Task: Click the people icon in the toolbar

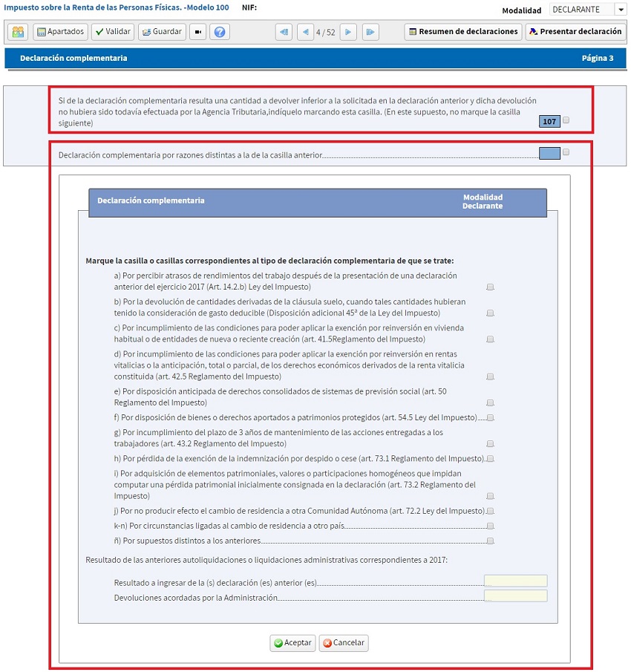Action: pos(18,32)
